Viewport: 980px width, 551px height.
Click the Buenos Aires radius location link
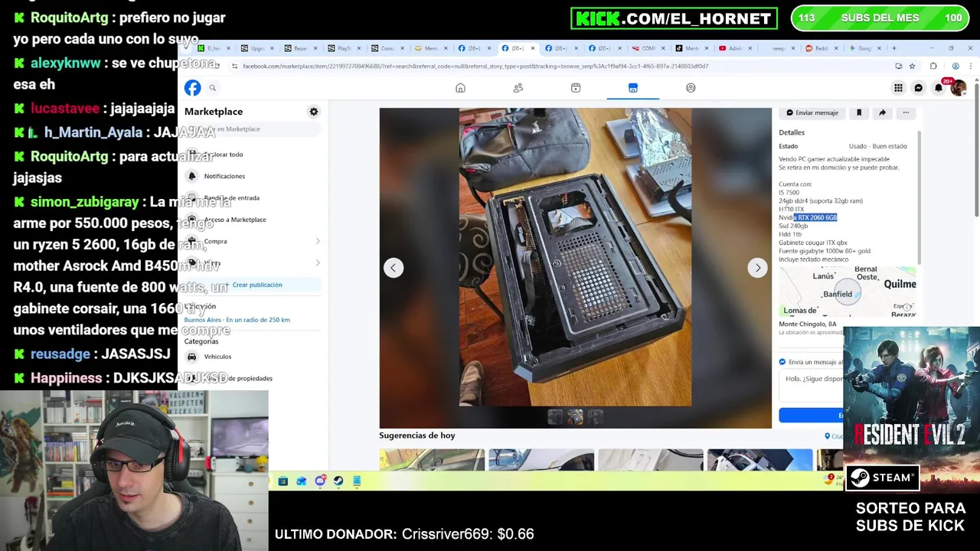[237, 320]
